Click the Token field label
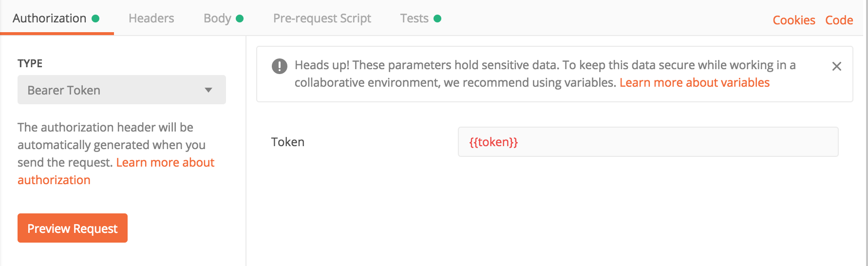The image size is (868, 266). (288, 142)
